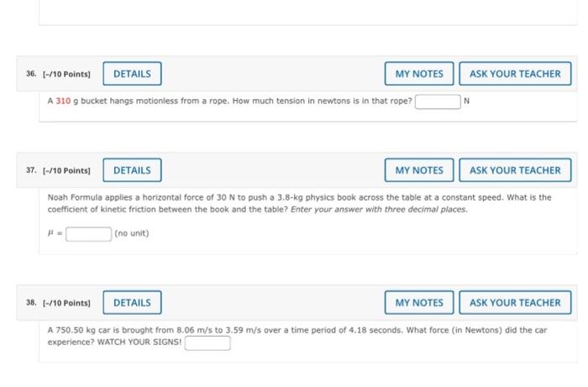Select the coefficient μ input field
The height and width of the screenshot is (387, 588).
pyautogui.click(x=88, y=233)
